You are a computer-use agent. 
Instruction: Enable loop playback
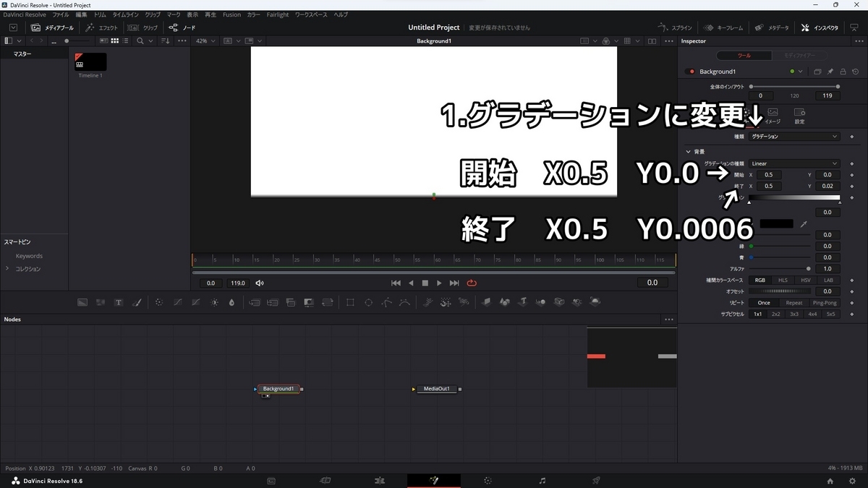point(472,283)
